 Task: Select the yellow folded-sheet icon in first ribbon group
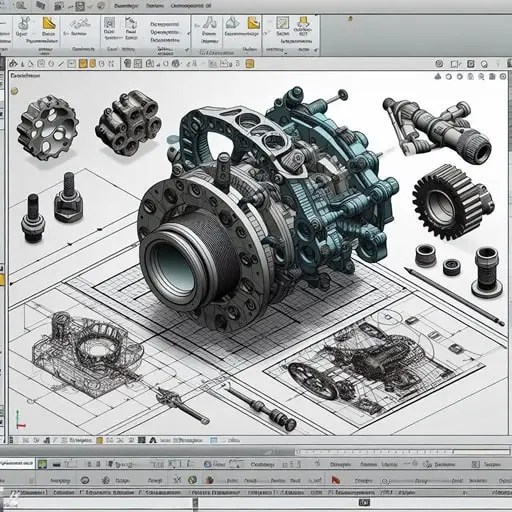[49, 23]
